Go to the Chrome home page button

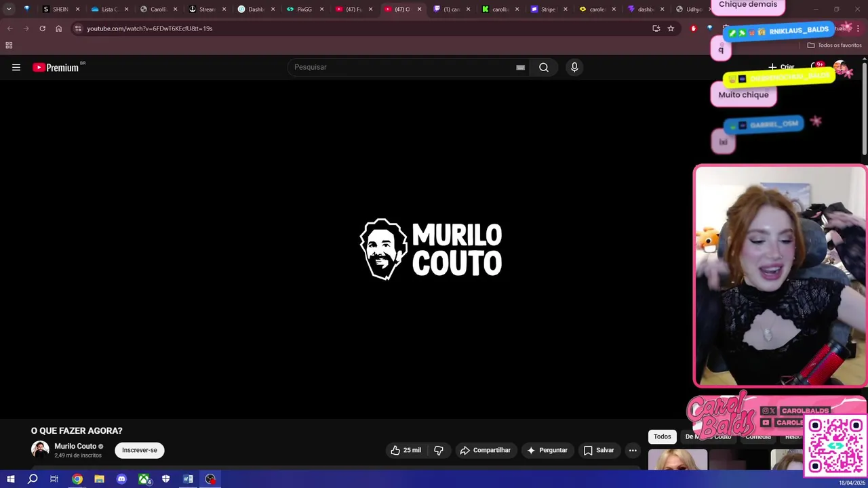point(58,28)
